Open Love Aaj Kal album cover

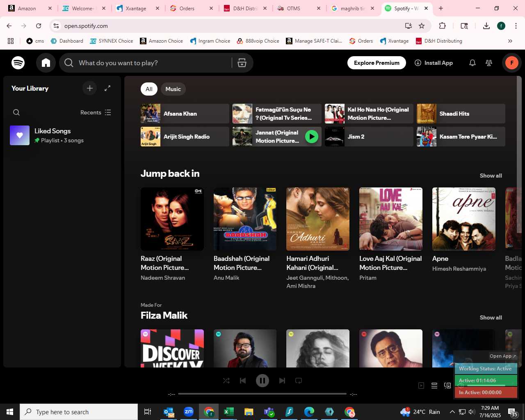tap(391, 219)
